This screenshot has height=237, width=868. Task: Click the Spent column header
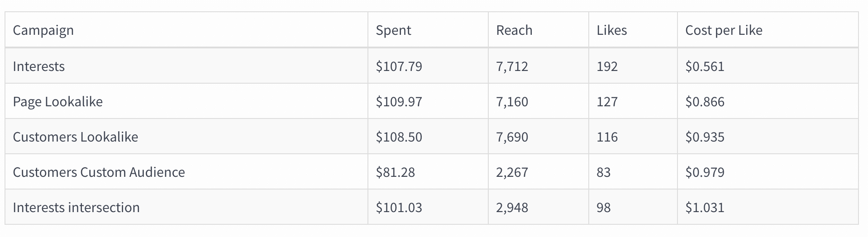point(393,30)
